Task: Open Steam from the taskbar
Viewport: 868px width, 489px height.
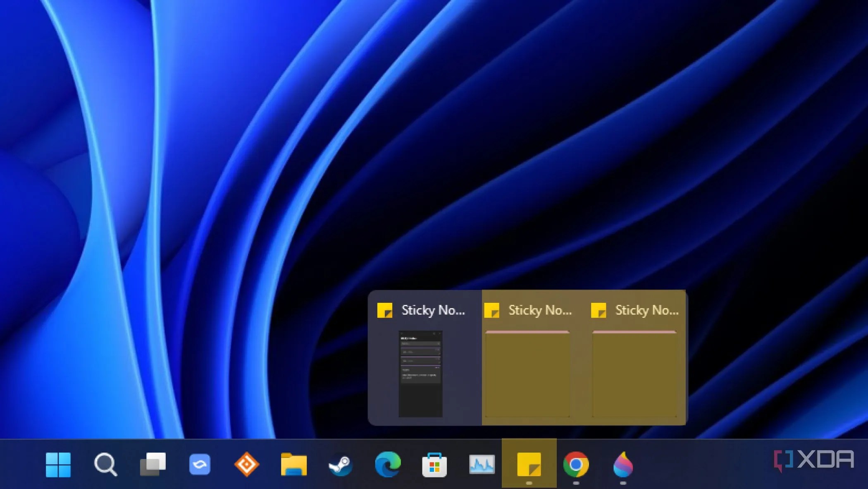Action: 341,465
